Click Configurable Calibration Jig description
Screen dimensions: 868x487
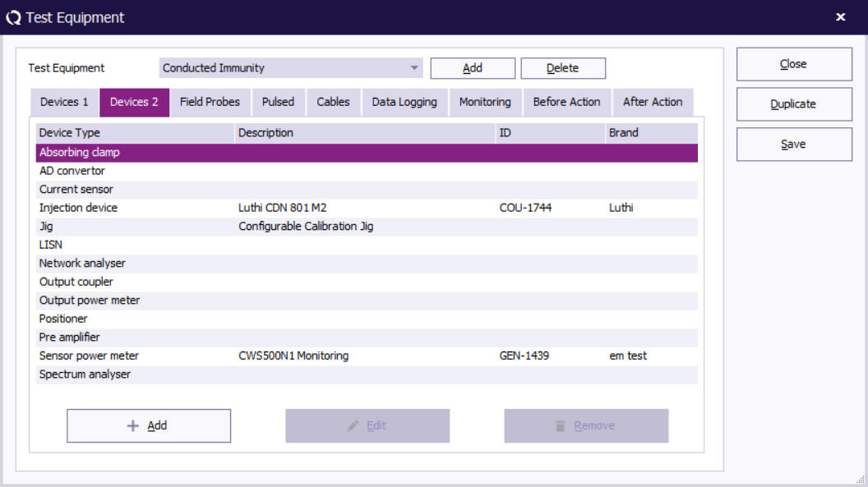coord(306,227)
